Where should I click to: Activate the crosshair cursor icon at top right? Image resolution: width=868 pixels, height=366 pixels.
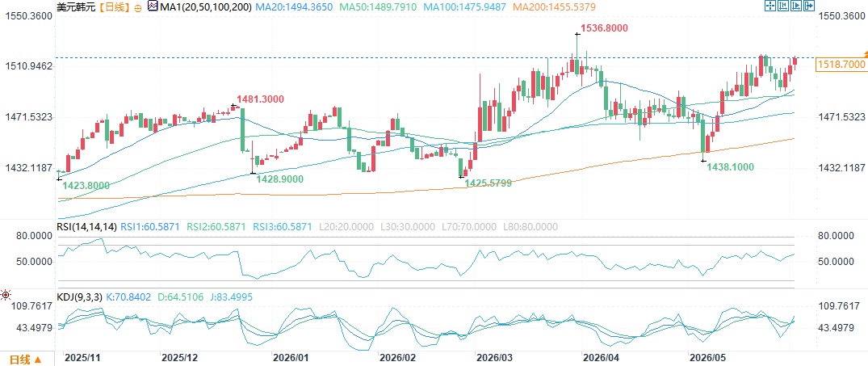(769, 6)
